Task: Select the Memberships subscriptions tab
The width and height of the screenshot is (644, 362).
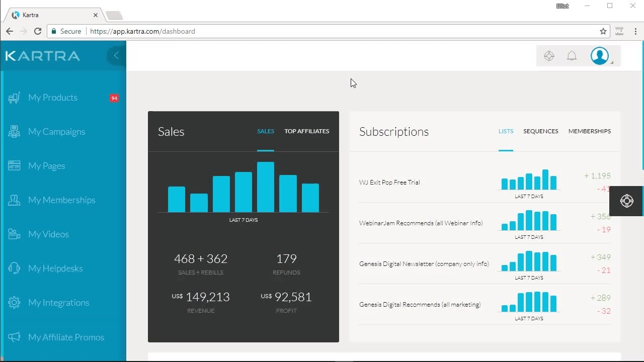Action: point(589,131)
